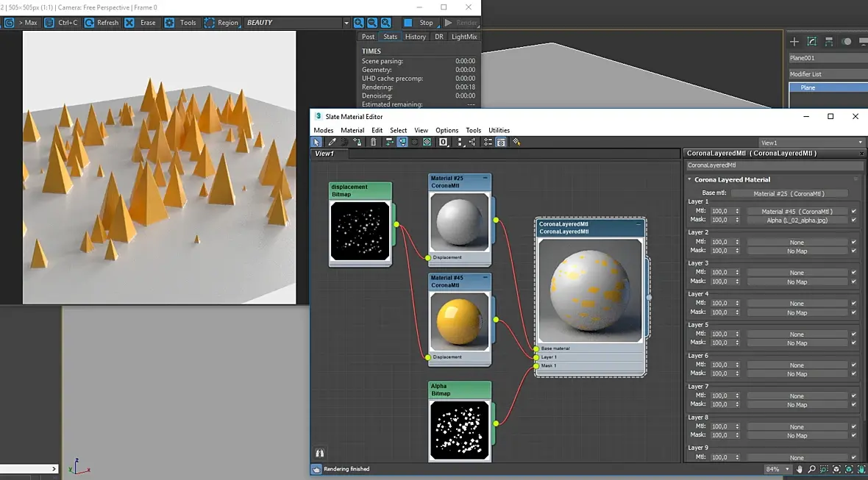The height and width of the screenshot is (480, 868).
Task: Open the BEAUTY render element dropdown
Action: pyautogui.click(x=346, y=23)
